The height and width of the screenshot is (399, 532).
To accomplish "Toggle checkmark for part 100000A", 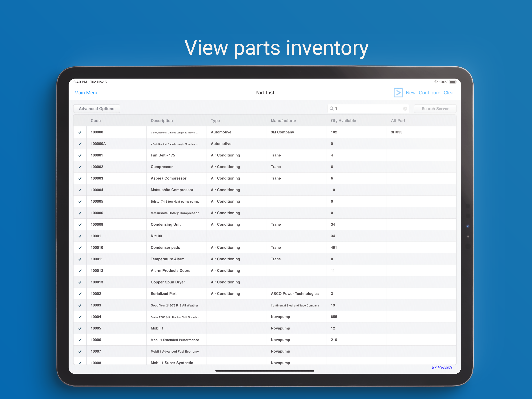I will [x=80, y=144].
